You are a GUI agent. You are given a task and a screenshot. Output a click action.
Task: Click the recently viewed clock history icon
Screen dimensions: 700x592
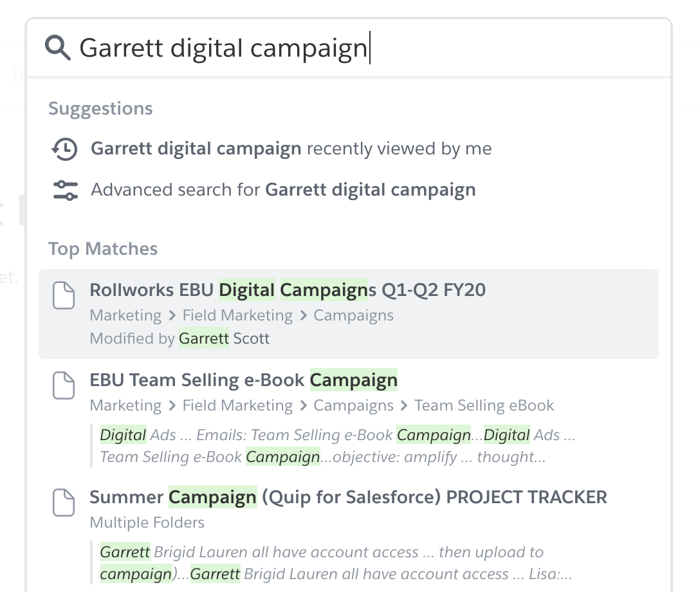pos(65,149)
